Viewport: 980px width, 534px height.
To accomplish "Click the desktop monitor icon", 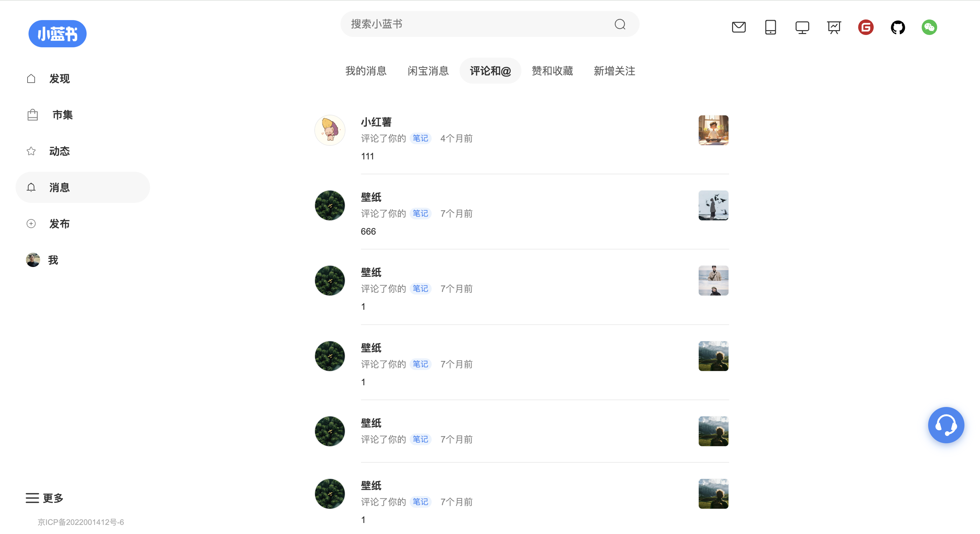I will tap(802, 28).
